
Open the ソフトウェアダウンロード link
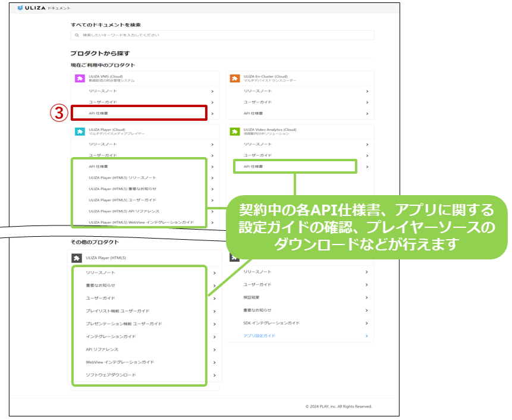point(111,375)
